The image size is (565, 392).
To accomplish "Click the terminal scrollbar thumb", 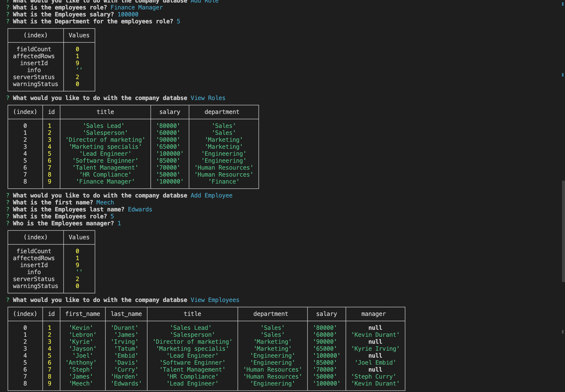I will (563, 231).
